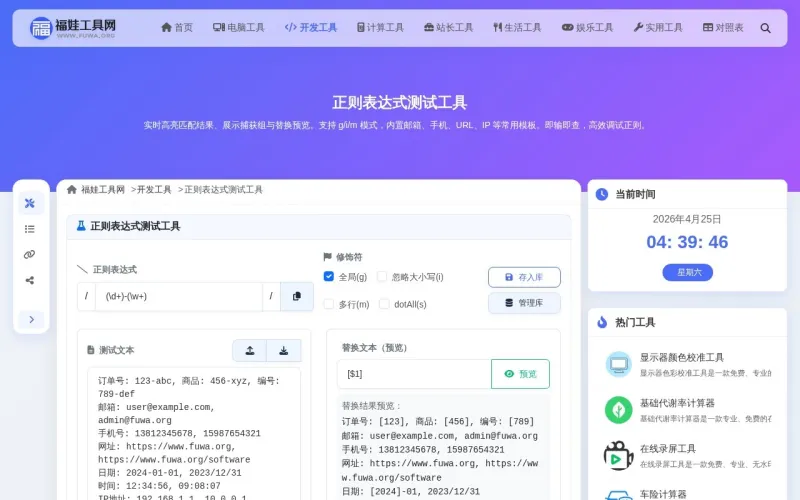Expand the sidebar with chevron arrow

point(32,319)
